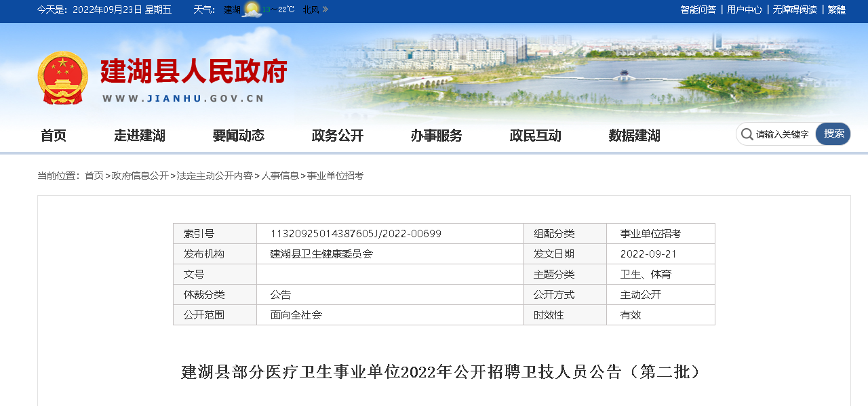This screenshot has height=406, width=868.
Task: Go to 用户中心 user center
Action: tap(745, 9)
